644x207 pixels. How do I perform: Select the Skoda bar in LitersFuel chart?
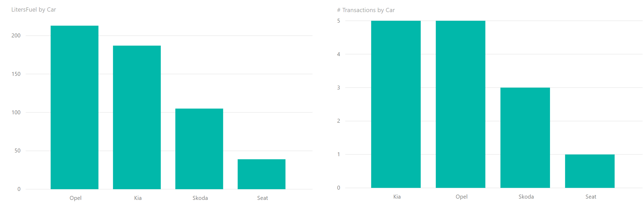199,149
